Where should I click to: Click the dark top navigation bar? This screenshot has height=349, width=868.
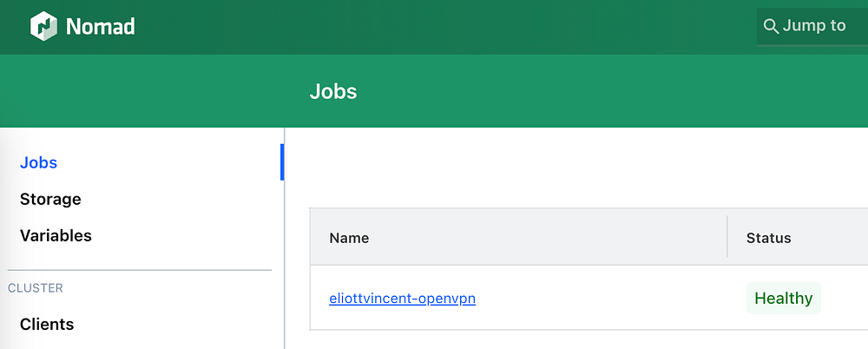[x=434, y=26]
